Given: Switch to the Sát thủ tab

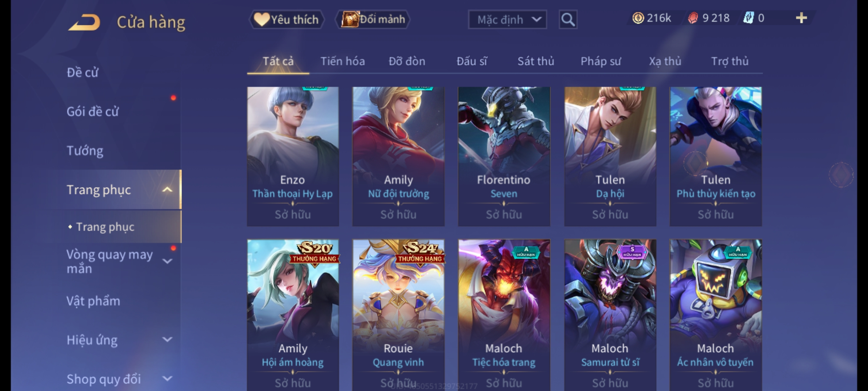Looking at the screenshot, I should [x=536, y=61].
